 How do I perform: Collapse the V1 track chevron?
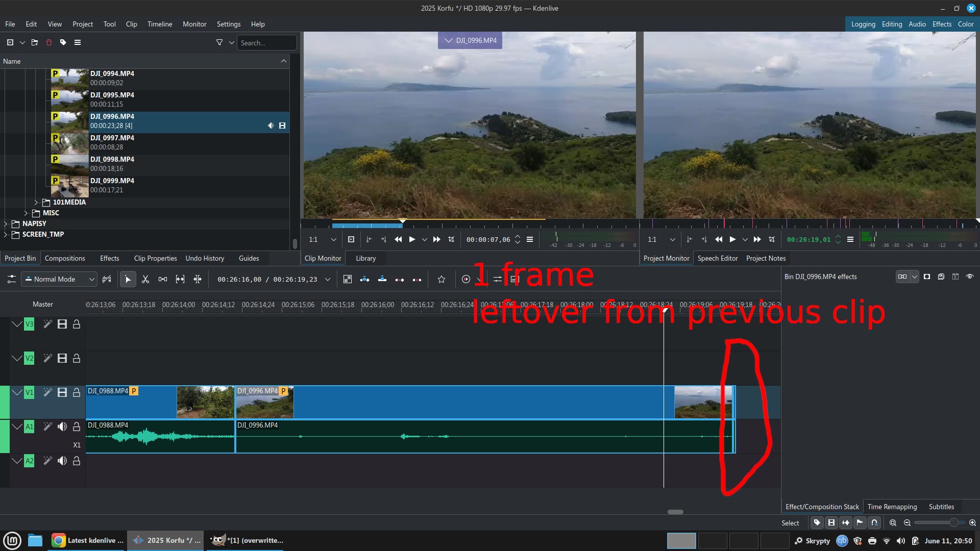(x=17, y=392)
